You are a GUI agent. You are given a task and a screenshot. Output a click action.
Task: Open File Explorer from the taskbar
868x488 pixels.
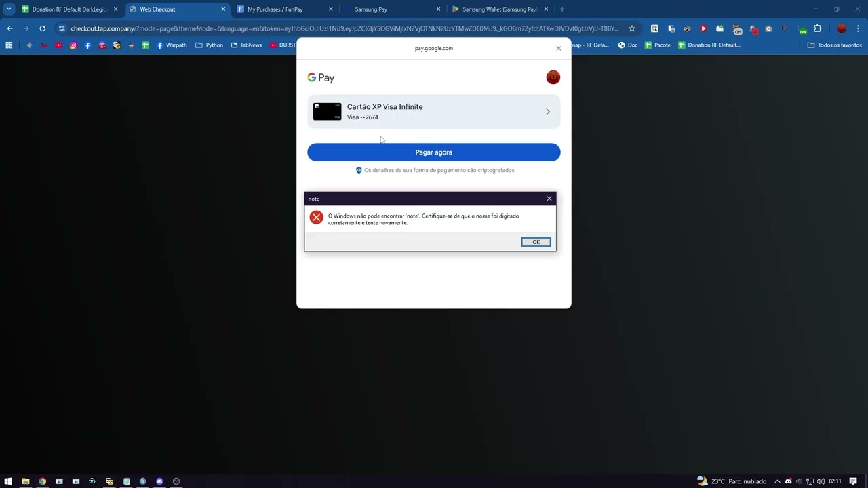click(25, 481)
